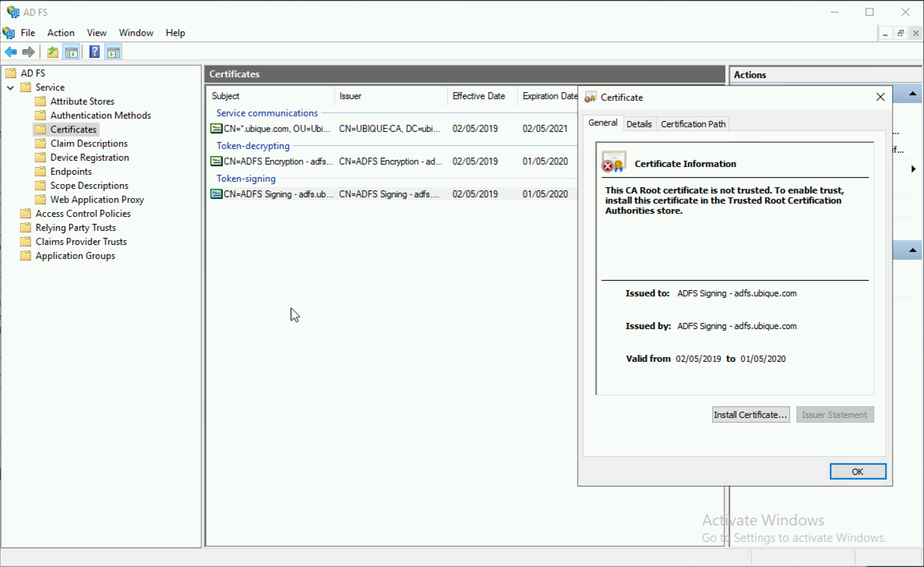The width and height of the screenshot is (924, 567).
Task: Click the certificate icon of the *.ubique.com row
Action: point(216,129)
